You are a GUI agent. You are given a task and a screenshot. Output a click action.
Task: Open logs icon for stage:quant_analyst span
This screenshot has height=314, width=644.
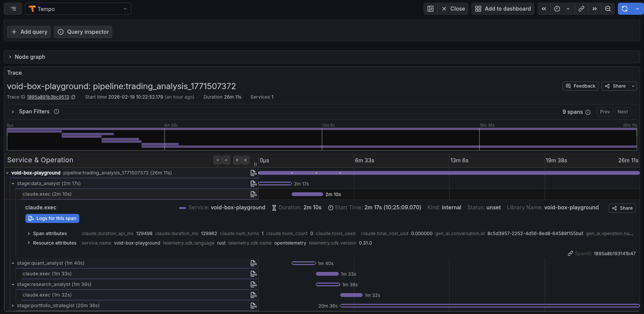pos(253,263)
